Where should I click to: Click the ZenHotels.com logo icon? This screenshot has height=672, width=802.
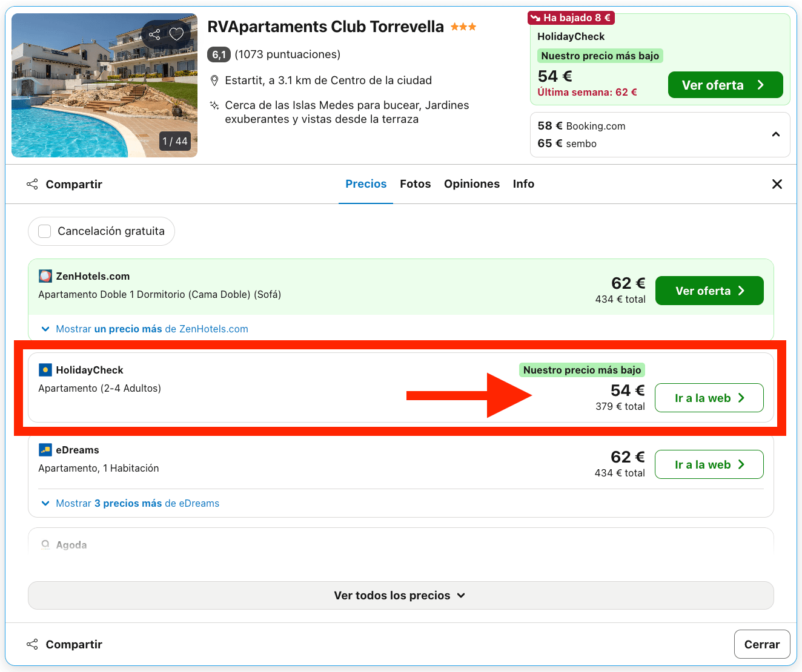pos(45,276)
